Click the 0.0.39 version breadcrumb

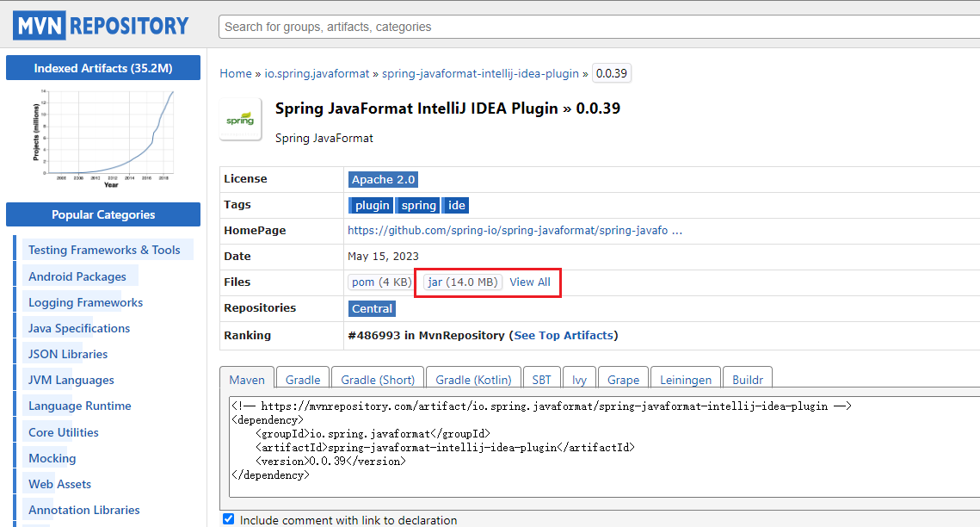click(x=611, y=73)
